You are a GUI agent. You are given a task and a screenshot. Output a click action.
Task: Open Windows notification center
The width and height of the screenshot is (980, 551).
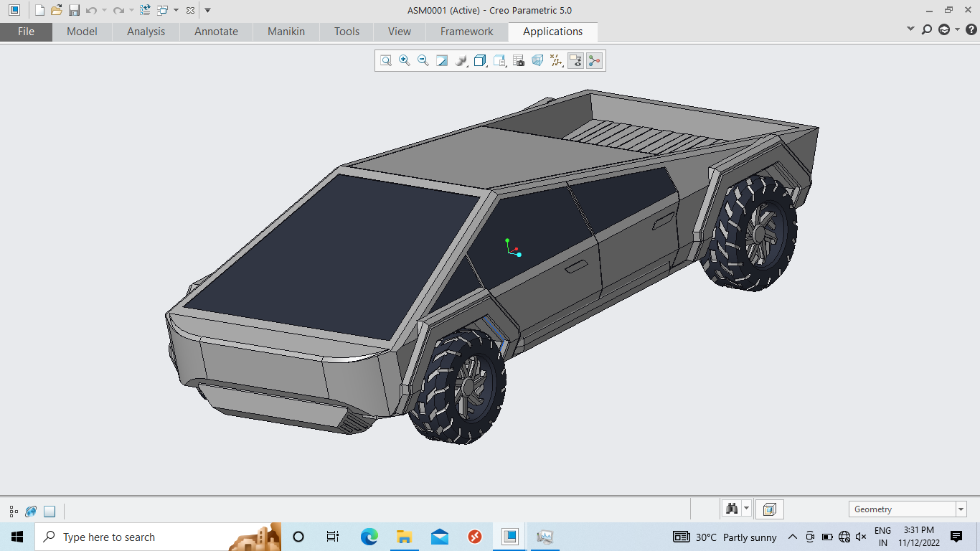pos(956,537)
